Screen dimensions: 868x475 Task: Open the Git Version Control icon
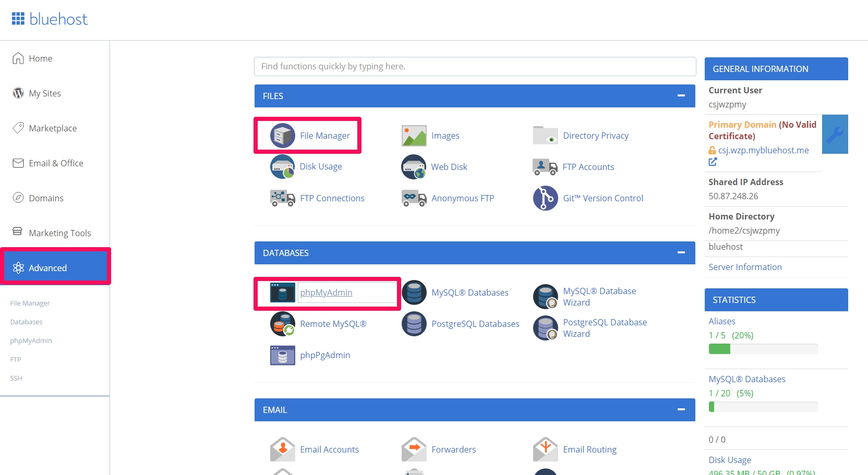pos(546,198)
